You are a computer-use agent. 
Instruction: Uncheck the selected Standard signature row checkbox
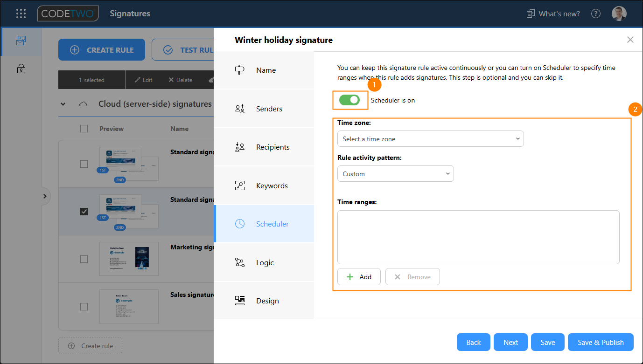84,212
